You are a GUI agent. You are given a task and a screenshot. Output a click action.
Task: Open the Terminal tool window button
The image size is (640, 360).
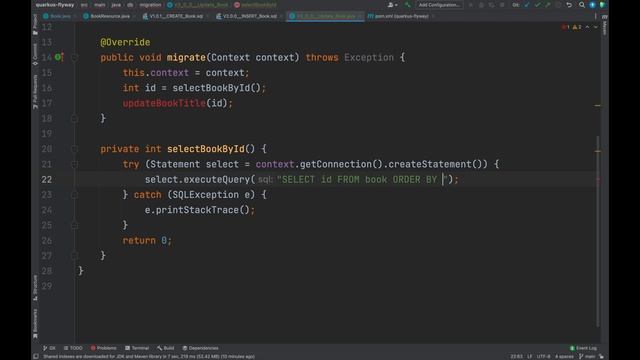137,348
